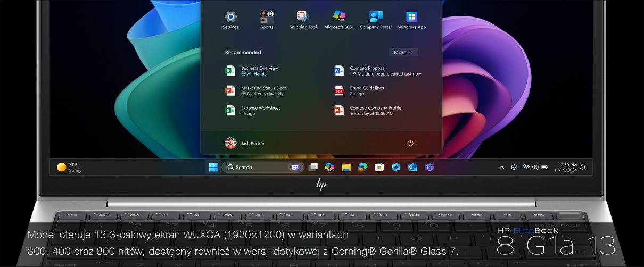The image size is (644, 267).
Task: Open the Jack Purton user account
Action: tap(245, 143)
